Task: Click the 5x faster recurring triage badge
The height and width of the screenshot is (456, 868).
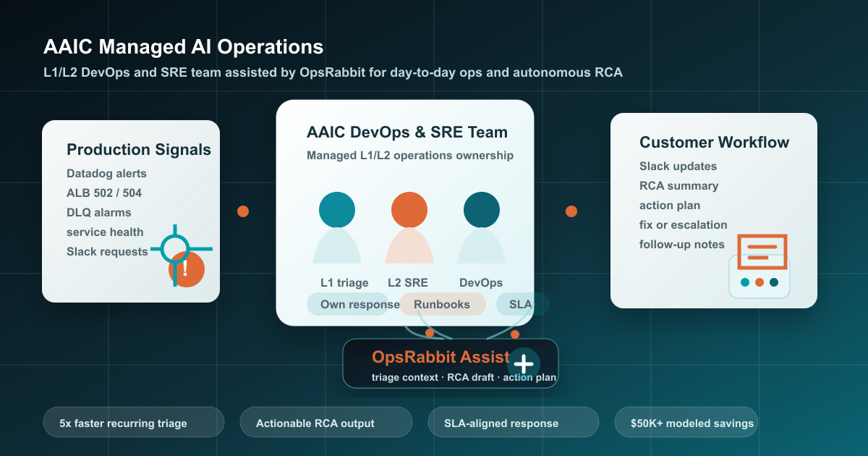Action: [x=133, y=423]
